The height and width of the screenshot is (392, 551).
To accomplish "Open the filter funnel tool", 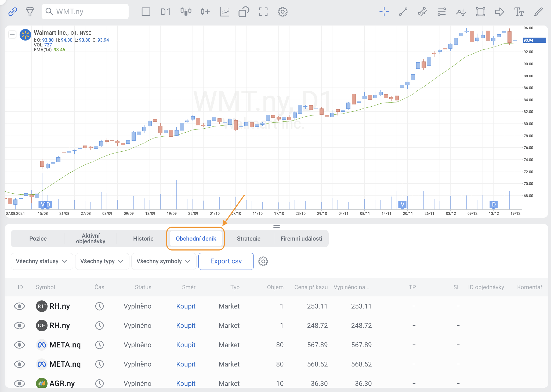I will 30,12.
